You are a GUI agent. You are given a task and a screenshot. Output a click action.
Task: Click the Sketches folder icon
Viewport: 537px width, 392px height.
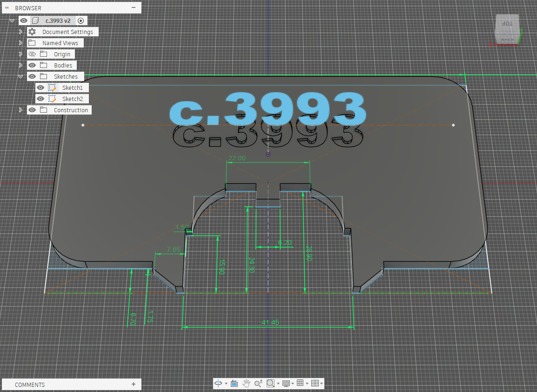pos(43,76)
